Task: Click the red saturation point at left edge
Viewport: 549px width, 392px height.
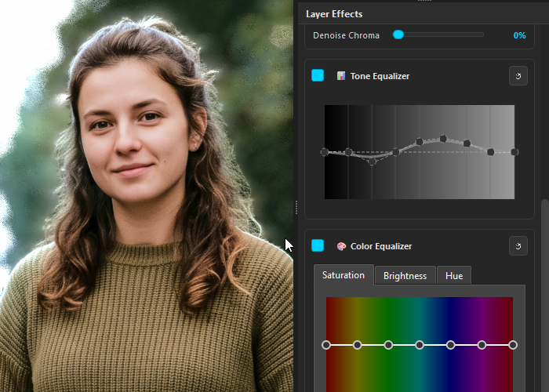Action: point(326,345)
